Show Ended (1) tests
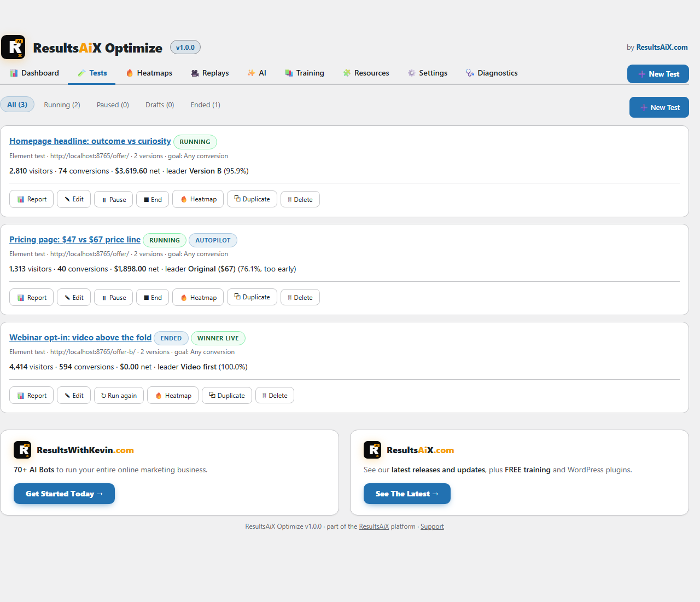This screenshot has width=700, height=602. pos(206,105)
